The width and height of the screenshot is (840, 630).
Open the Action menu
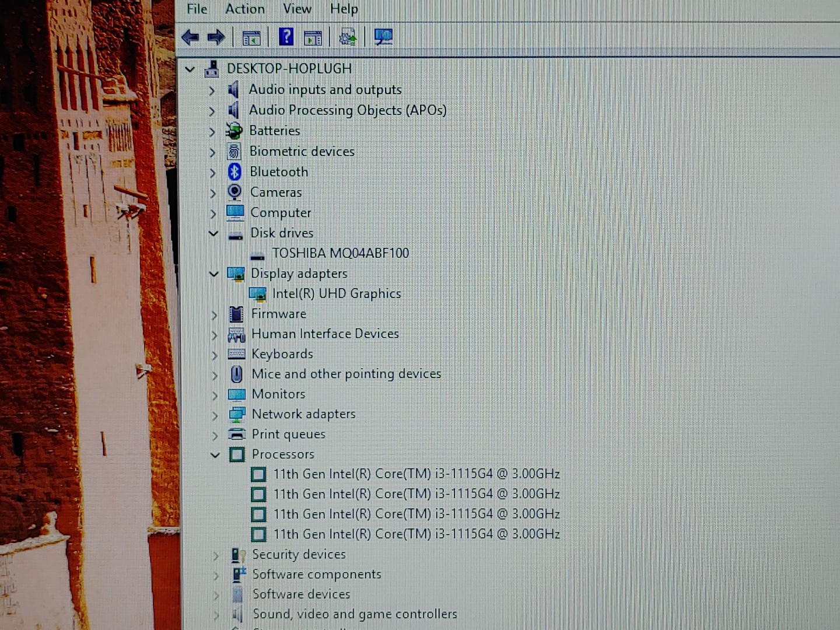[x=245, y=9]
